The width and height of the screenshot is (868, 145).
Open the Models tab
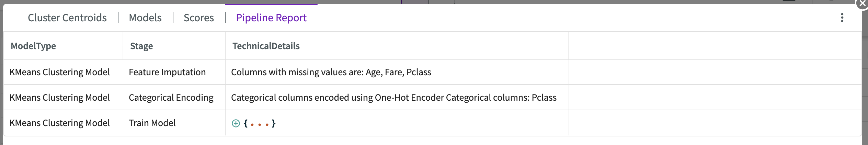click(145, 18)
